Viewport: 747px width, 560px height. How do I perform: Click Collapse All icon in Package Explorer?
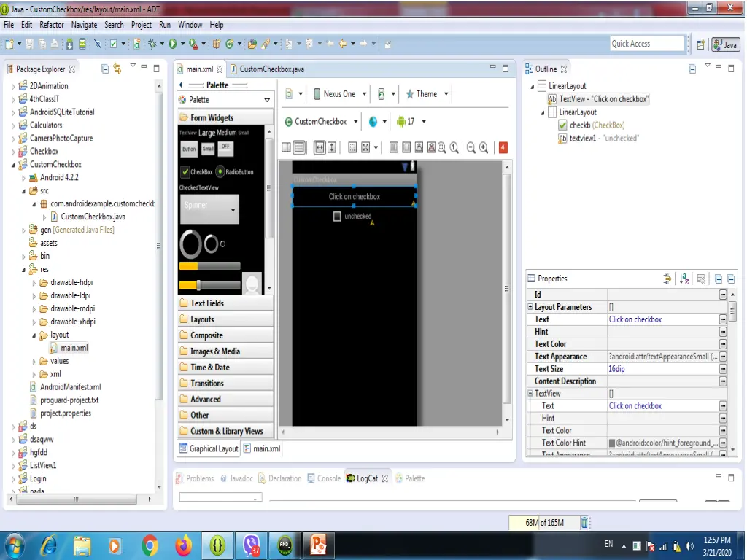pos(105,69)
